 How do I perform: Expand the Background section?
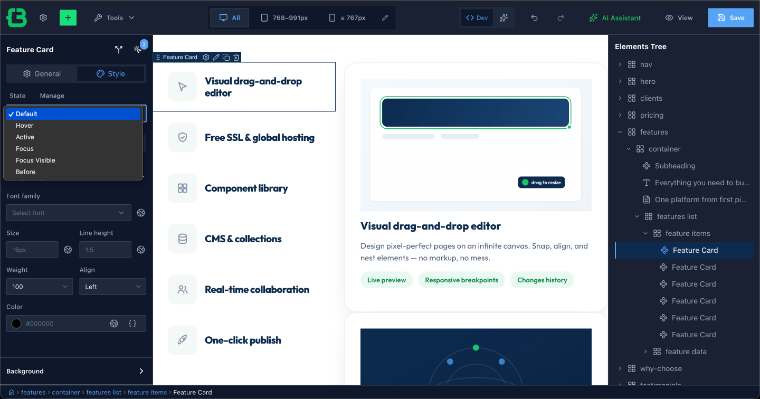point(76,371)
